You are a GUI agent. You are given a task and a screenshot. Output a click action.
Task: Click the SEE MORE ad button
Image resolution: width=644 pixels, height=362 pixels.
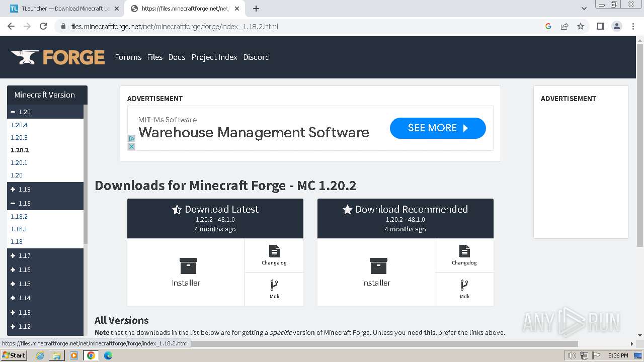[438, 128]
